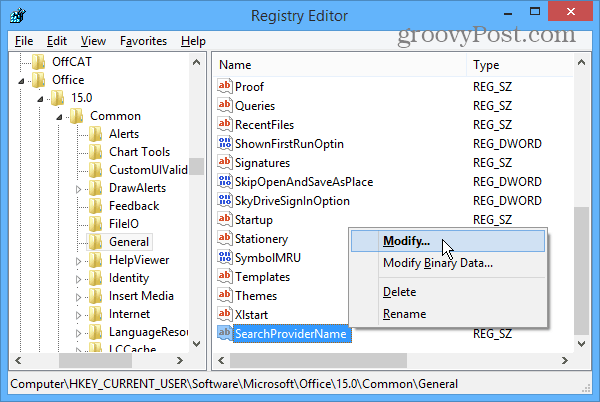Collapse the 15.0 tree node

(x=40, y=99)
